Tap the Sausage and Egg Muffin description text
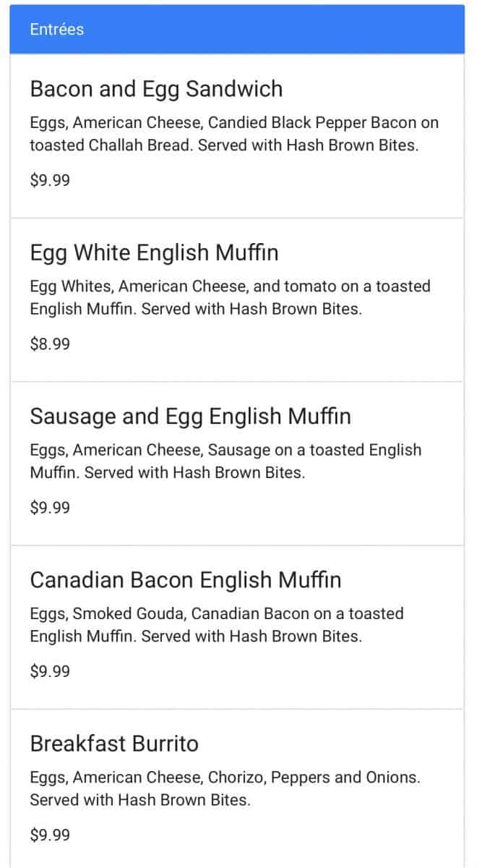The width and height of the screenshot is (477, 868). coord(225,461)
